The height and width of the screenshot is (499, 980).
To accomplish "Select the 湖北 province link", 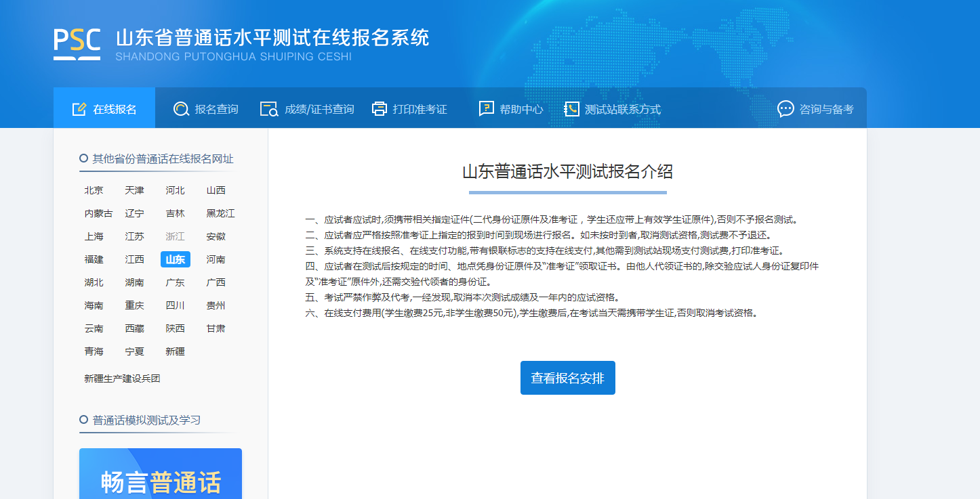I will click(94, 282).
